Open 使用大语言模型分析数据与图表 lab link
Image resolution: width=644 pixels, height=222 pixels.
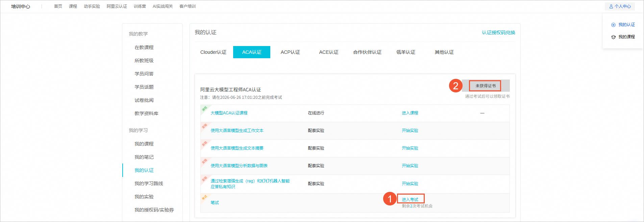pos(239,166)
